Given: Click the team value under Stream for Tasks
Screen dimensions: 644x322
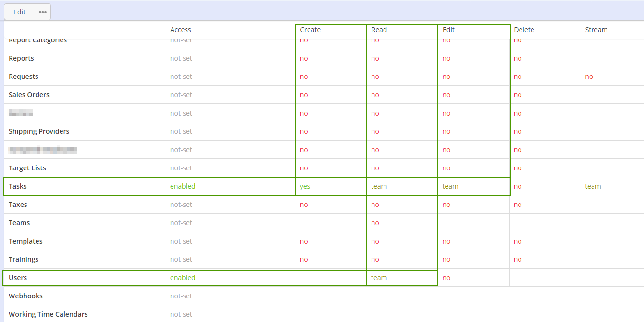Looking at the screenshot, I should [593, 186].
